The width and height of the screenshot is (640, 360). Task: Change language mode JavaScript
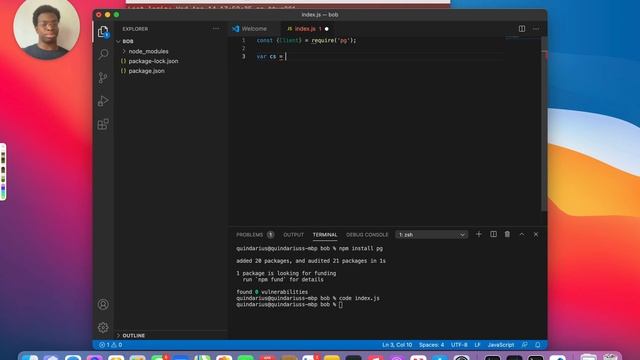click(501, 345)
